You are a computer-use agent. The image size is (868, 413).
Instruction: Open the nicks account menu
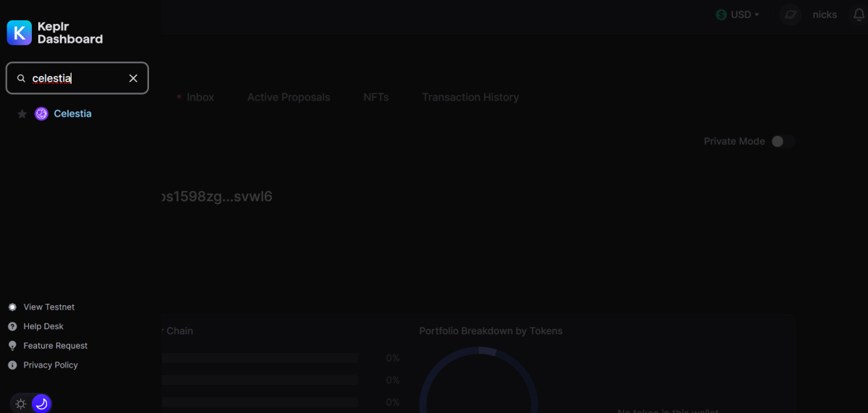825,14
